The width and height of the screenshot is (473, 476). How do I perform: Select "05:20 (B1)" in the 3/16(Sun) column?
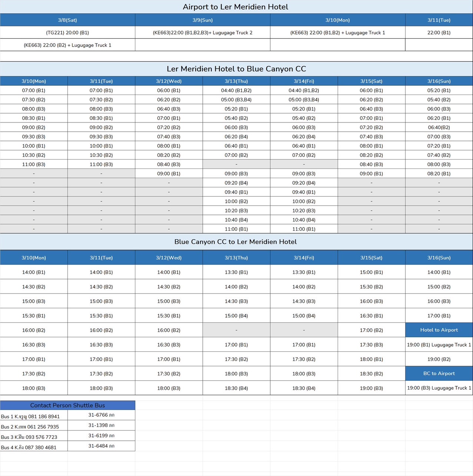pos(439,91)
